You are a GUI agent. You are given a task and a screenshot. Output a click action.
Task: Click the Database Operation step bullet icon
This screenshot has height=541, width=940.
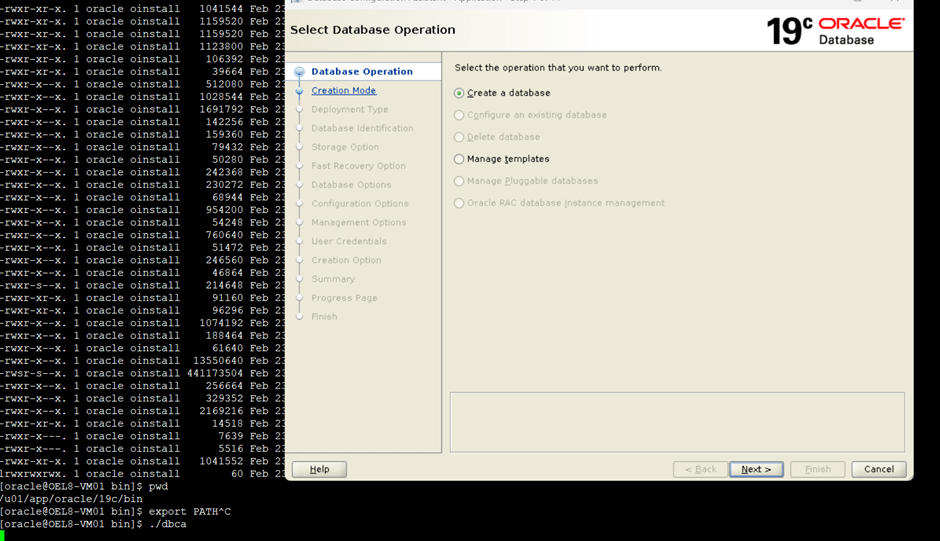point(299,72)
